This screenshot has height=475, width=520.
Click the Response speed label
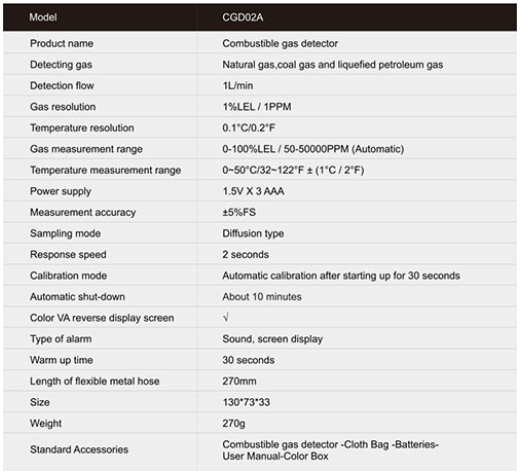coord(68,255)
